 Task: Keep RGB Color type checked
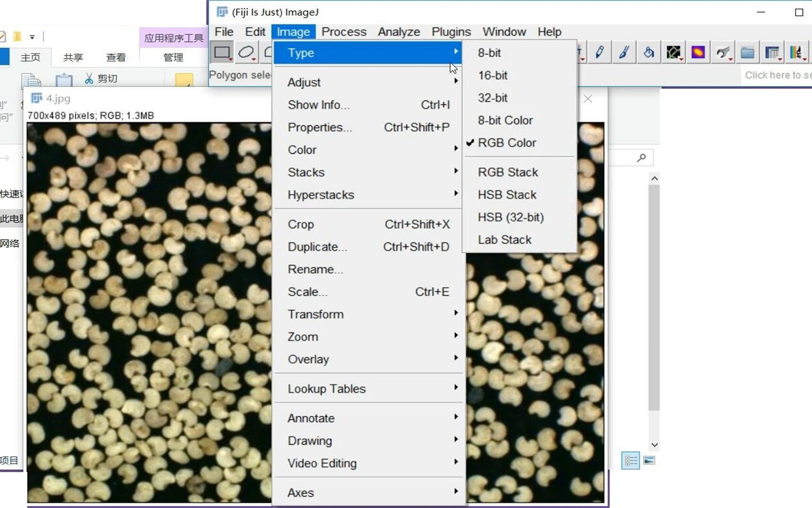tap(507, 143)
